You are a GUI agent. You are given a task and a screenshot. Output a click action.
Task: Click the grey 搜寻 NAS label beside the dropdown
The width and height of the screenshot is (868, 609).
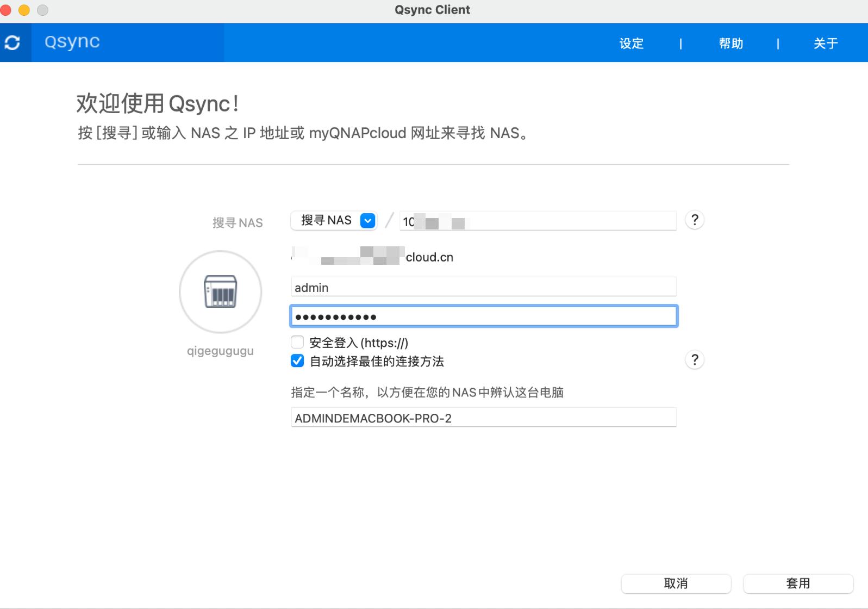pos(238,222)
